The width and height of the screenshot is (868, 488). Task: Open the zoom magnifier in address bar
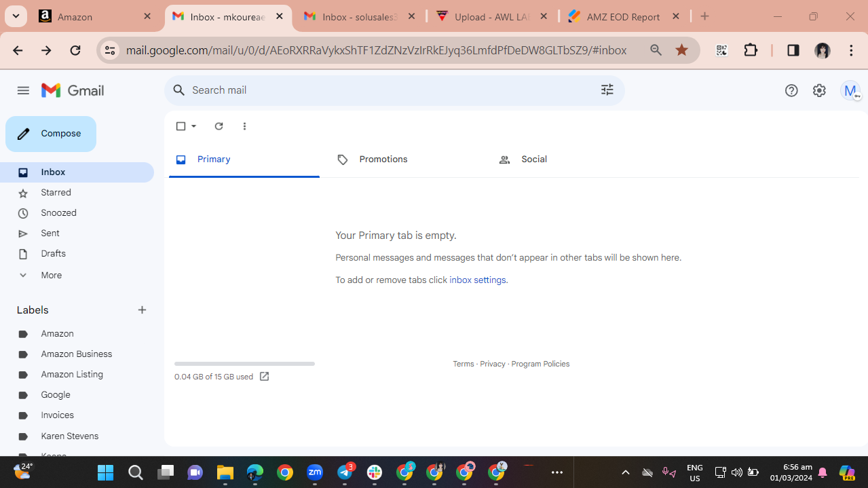(656, 50)
